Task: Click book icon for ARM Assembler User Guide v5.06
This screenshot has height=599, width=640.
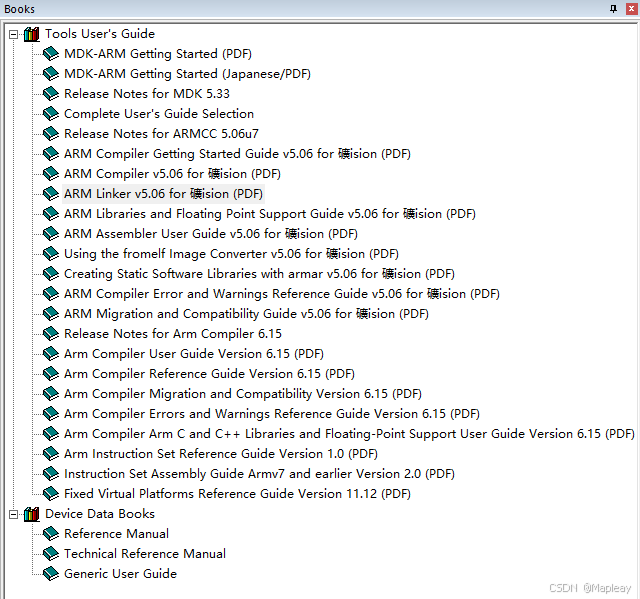Action: [x=51, y=234]
